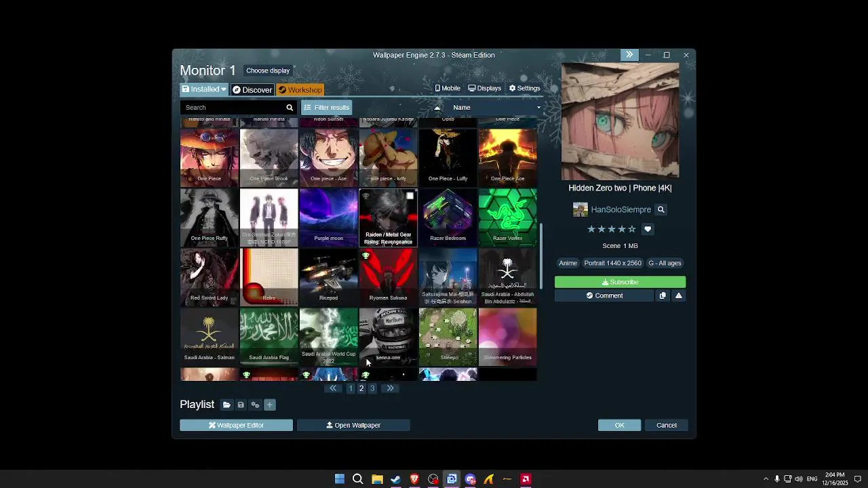The width and height of the screenshot is (868, 488).
Task: Click G - All ages rating tag
Action: (665, 263)
